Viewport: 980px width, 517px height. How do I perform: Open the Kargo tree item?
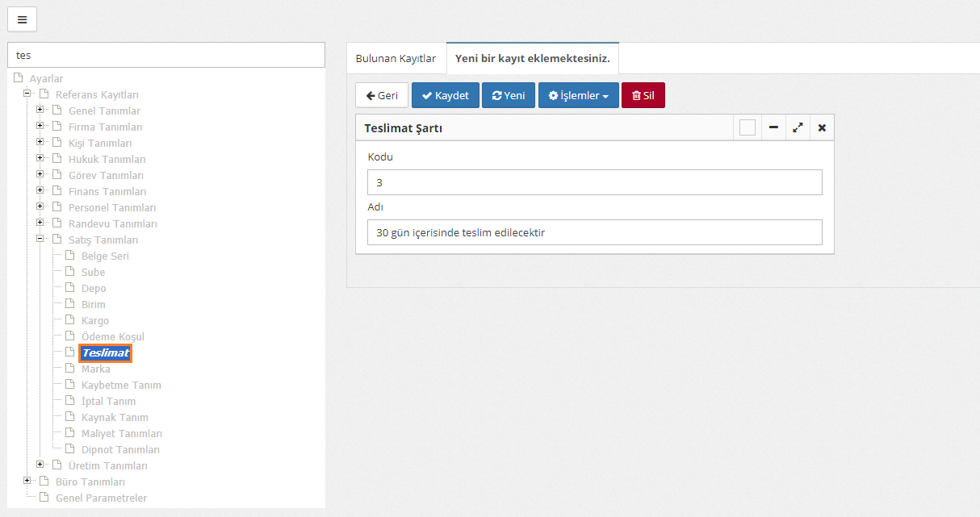click(x=94, y=320)
